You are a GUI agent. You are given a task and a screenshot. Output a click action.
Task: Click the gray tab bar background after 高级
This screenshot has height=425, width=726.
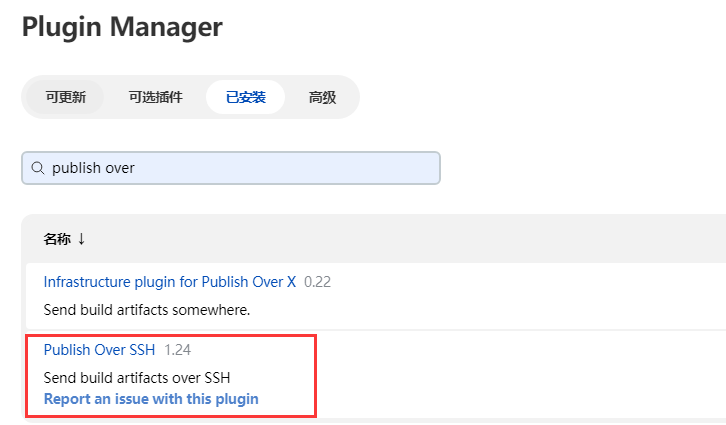point(354,97)
